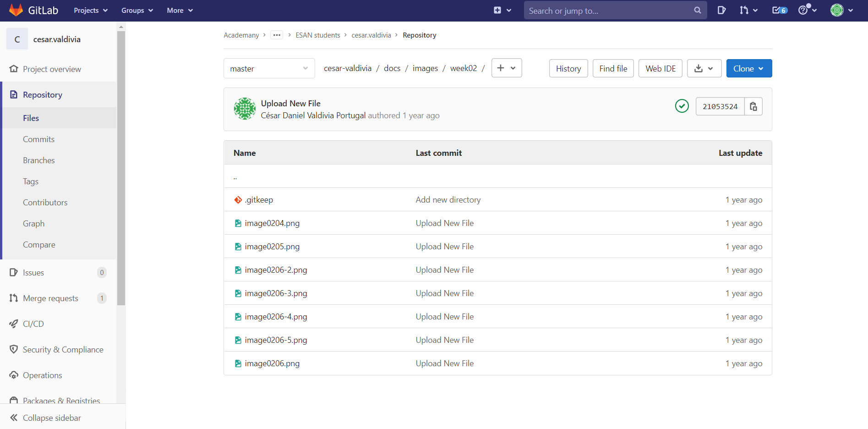Viewport: 868px width, 429px height.
Task: Click the breadcrumb ellipsis icon
Action: pyautogui.click(x=277, y=35)
